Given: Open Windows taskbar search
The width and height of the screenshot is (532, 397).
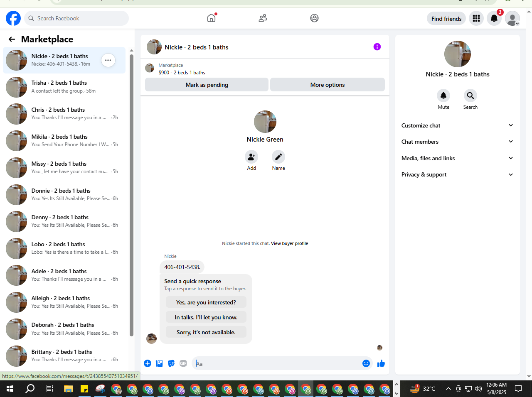Looking at the screenshot, I should tap(30, 389).
